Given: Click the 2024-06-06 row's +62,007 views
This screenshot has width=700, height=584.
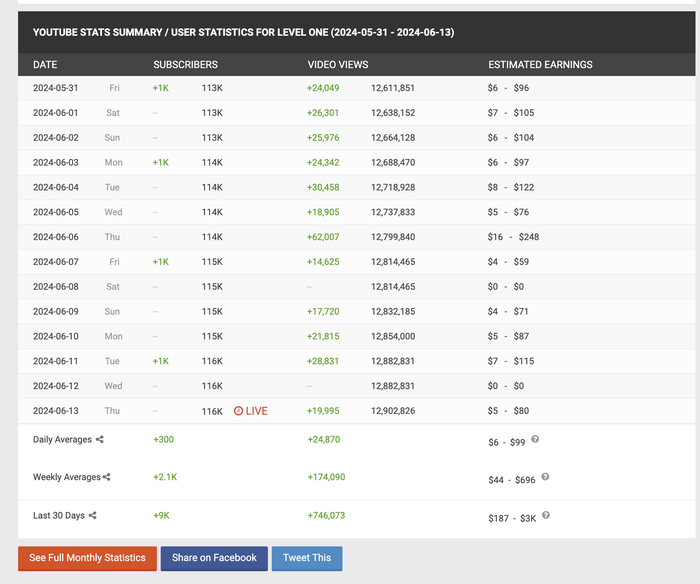Looking at the screenshot, I should tap(323, 237).
